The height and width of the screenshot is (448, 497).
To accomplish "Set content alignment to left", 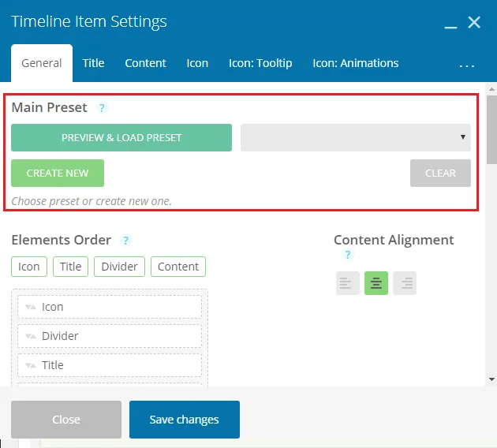I will click(348, 283).
